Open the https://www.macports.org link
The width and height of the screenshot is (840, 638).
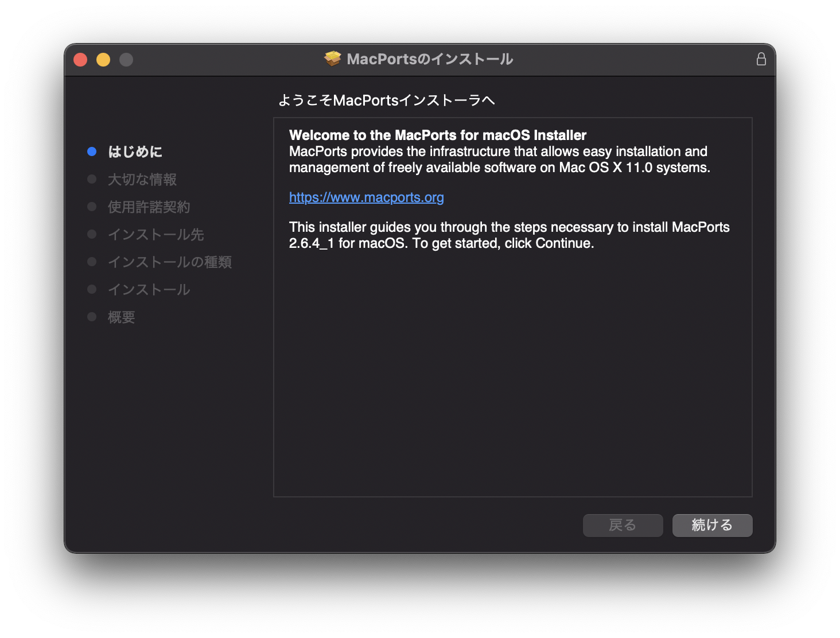[366, 197]
